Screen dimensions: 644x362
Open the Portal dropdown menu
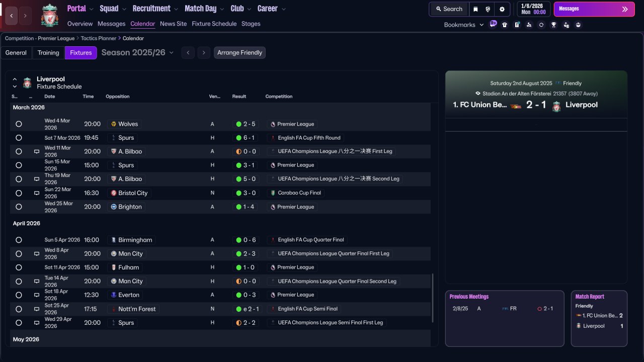point(80,9)
